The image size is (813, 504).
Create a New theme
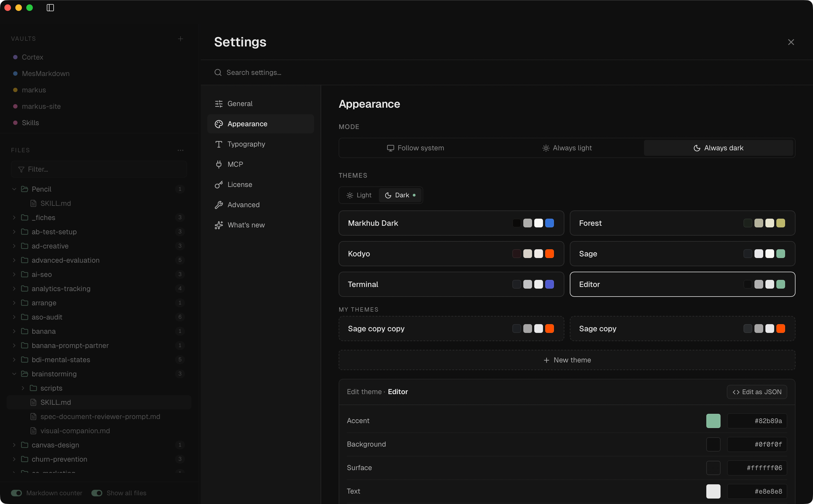click(567, 360)
